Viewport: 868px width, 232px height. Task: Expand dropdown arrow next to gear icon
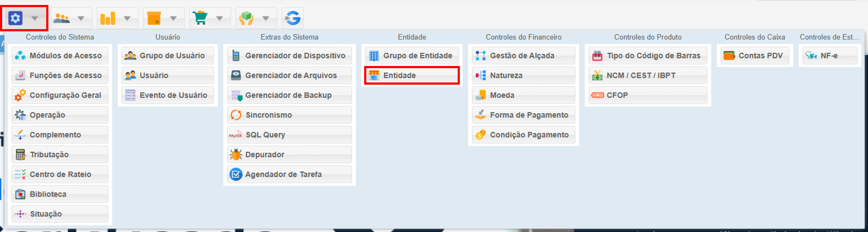(x=35, y=19)
